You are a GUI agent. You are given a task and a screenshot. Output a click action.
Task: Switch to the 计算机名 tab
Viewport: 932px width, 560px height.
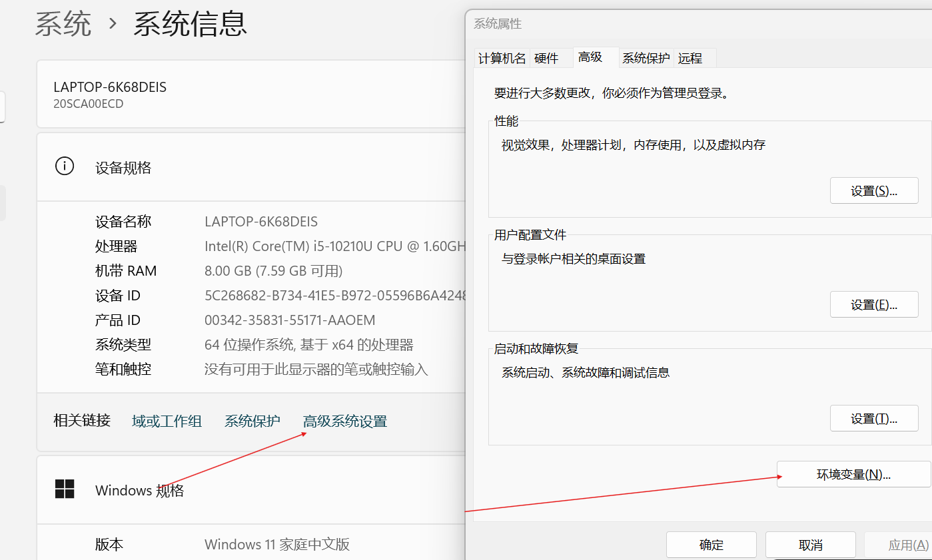502,59
